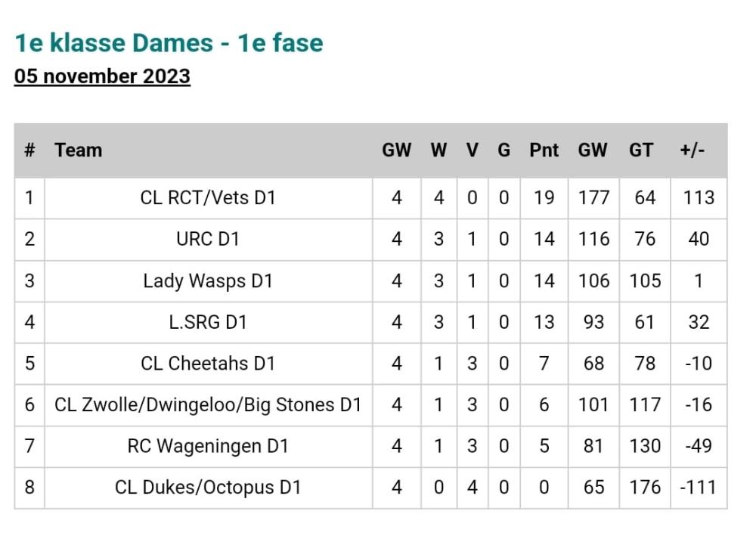The width and height of the screenshot is (756, 533).
Task: Click the '#' column header
Action: (29, 150)
